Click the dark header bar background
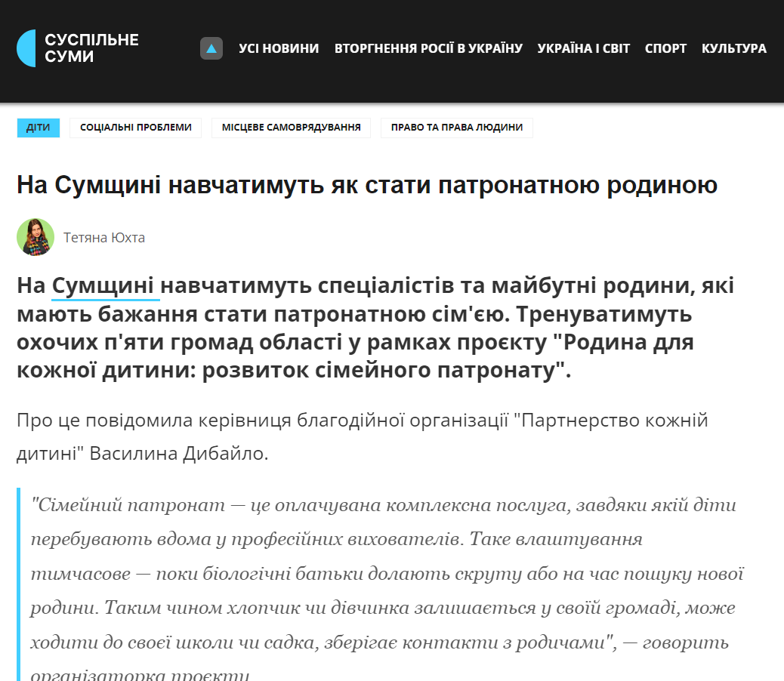This screenshot has height=681, width=784. (453, 83)
